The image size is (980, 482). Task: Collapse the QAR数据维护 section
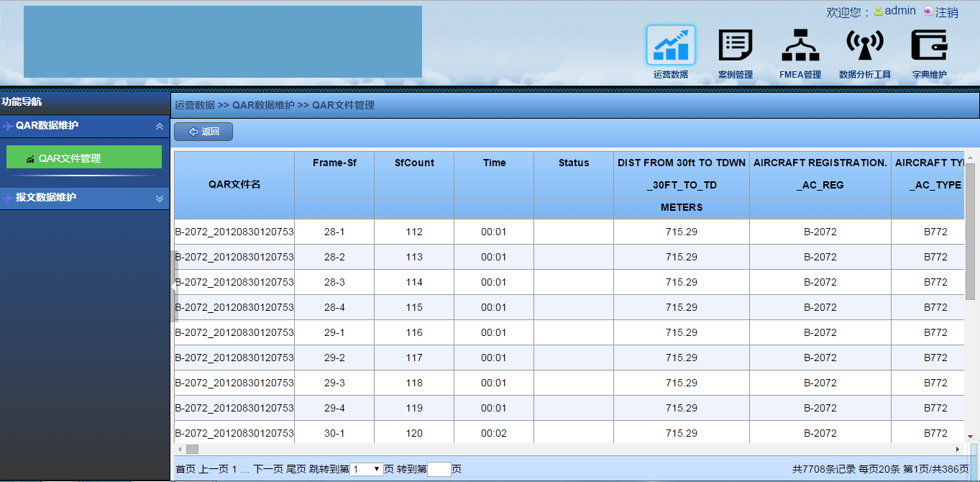point(160,126)
